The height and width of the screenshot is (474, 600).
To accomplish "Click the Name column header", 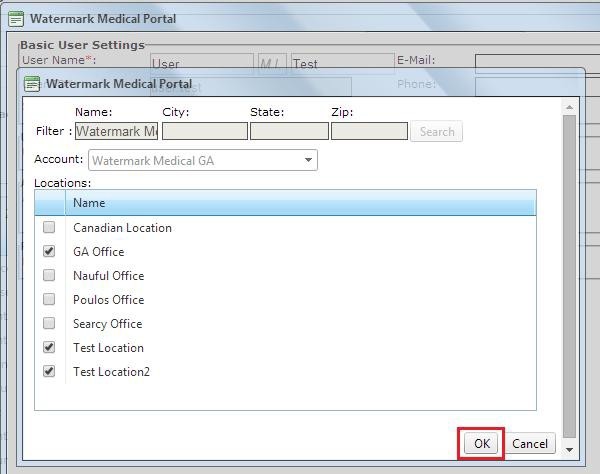I will click(x=300, y=203).
